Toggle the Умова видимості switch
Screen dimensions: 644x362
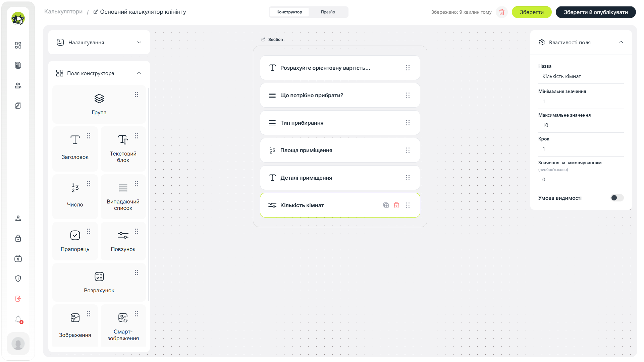(617, 198)
